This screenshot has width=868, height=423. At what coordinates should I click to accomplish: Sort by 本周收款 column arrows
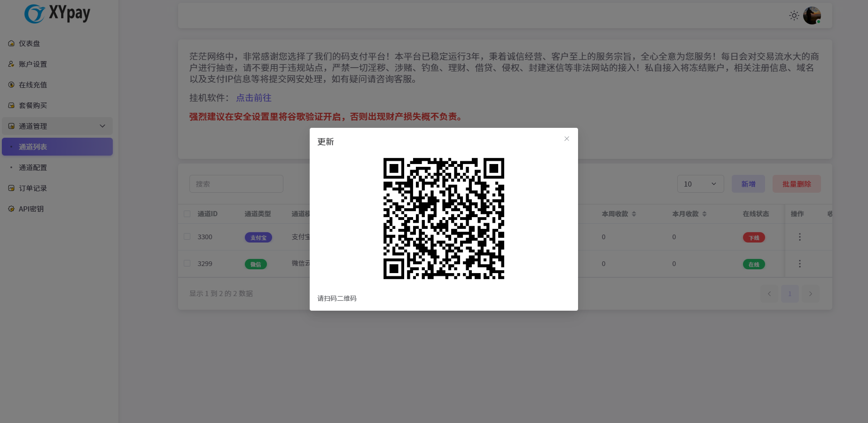coord(633,214)
